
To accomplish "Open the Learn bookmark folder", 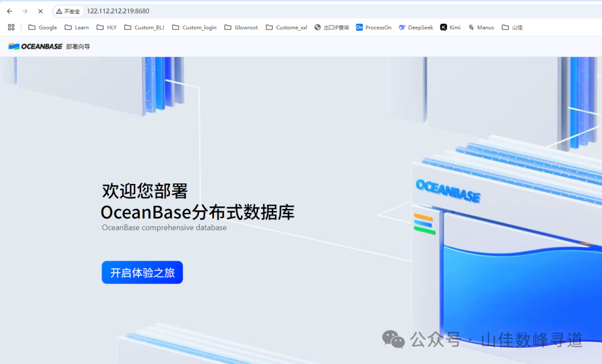I will 77,27.
